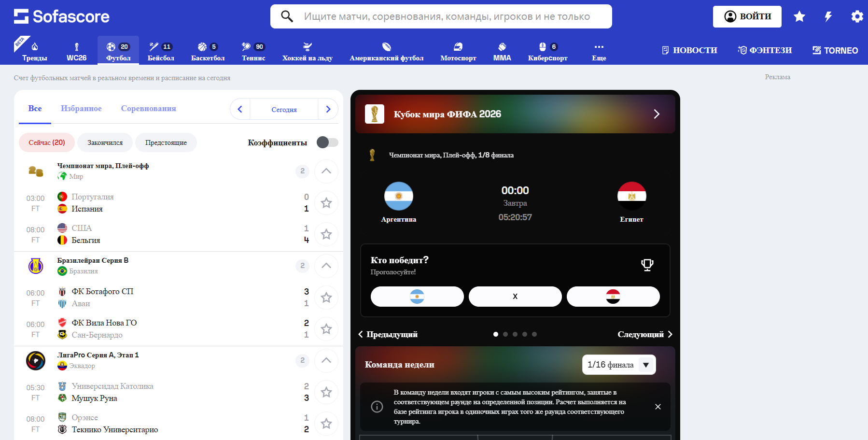Open the Чемпионат мира league icon
Screen dimensions: 868x440
click(x=36, y=171)
